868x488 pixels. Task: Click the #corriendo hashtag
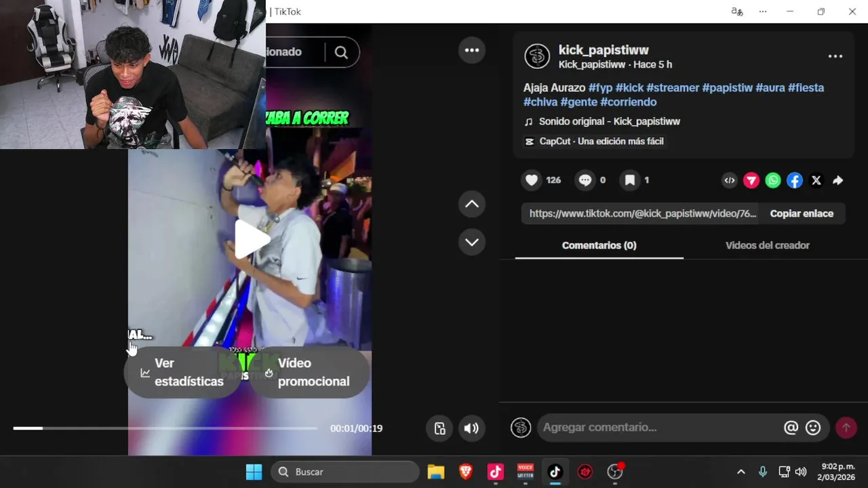[629, 102]
